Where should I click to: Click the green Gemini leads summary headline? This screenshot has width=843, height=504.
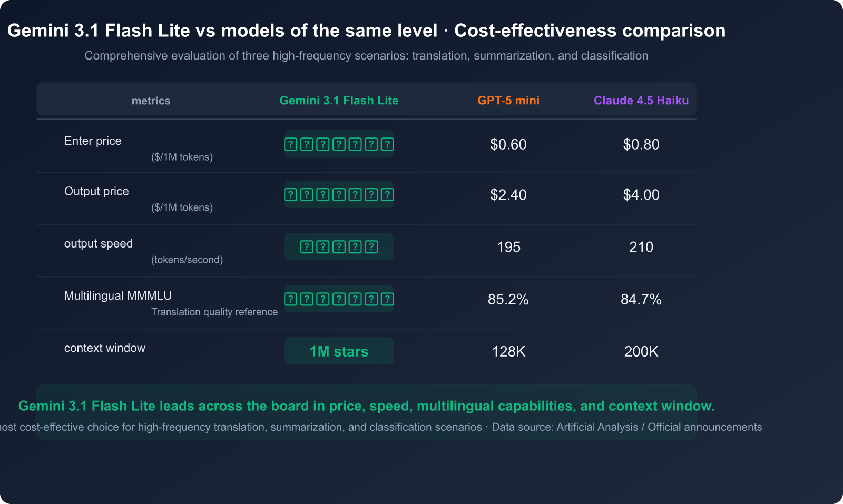click(x=366, y=406)
